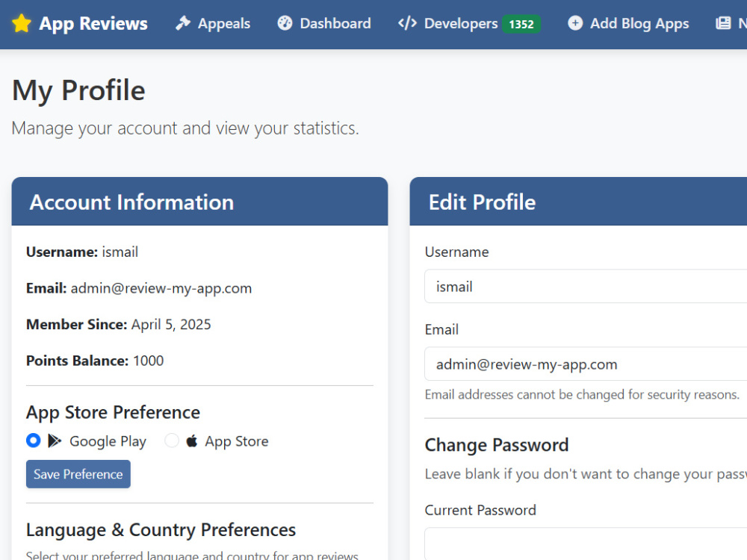Click the plus circle icon beside Add Blog Apps

pyautogui.click(x=575, y=23)
